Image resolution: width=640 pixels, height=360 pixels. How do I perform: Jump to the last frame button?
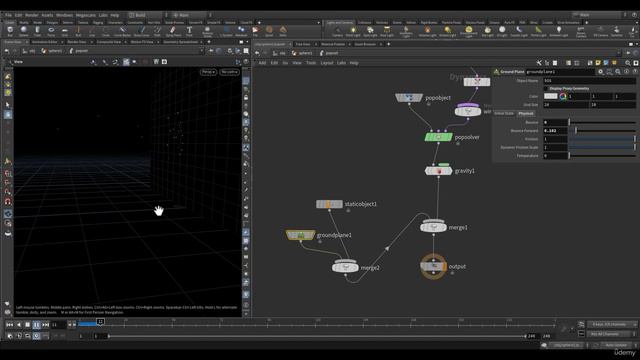coord(46,324)
